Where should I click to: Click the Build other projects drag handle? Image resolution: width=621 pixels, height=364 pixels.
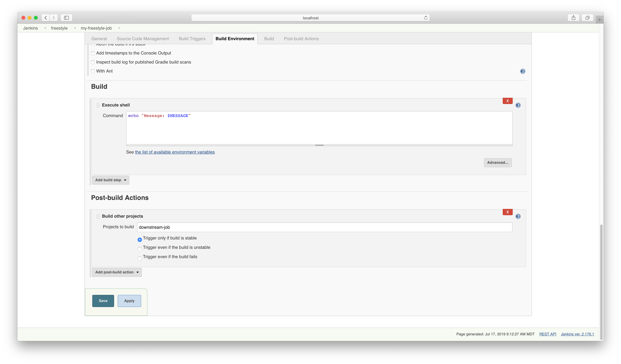coord(98,216)
